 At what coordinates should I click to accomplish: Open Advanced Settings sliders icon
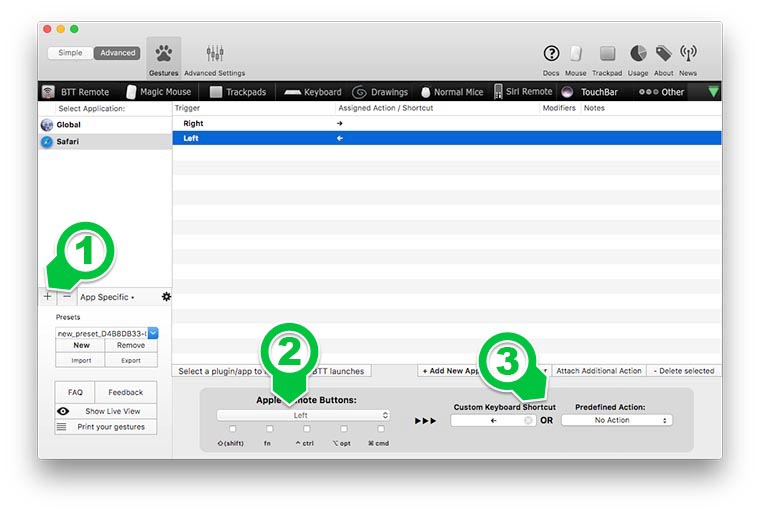(x=214, y=58)
